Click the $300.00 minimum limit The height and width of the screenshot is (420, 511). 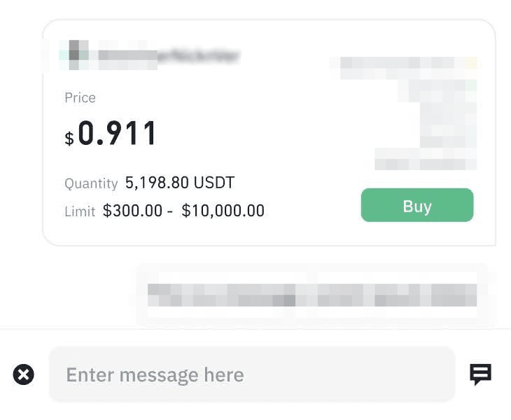click(132, 211)
